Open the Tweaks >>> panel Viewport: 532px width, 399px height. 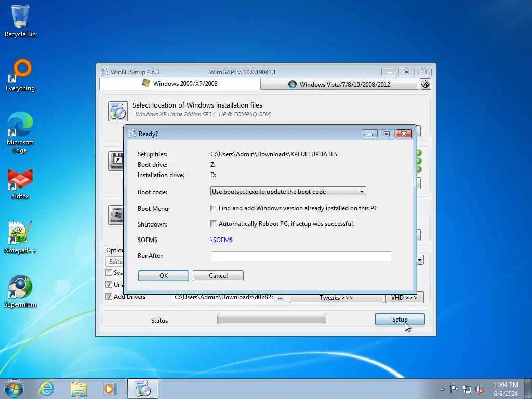coord(336,298)
